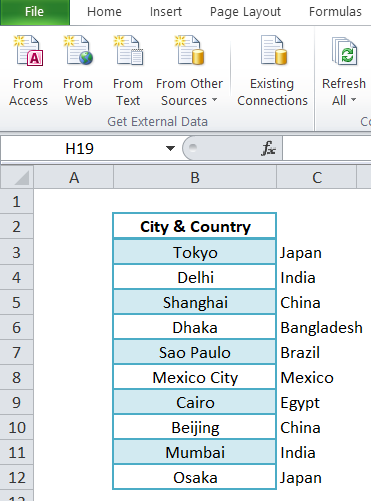Select the Japan cell beside Tokyo
371x501 pixels.
click(317, 252)
